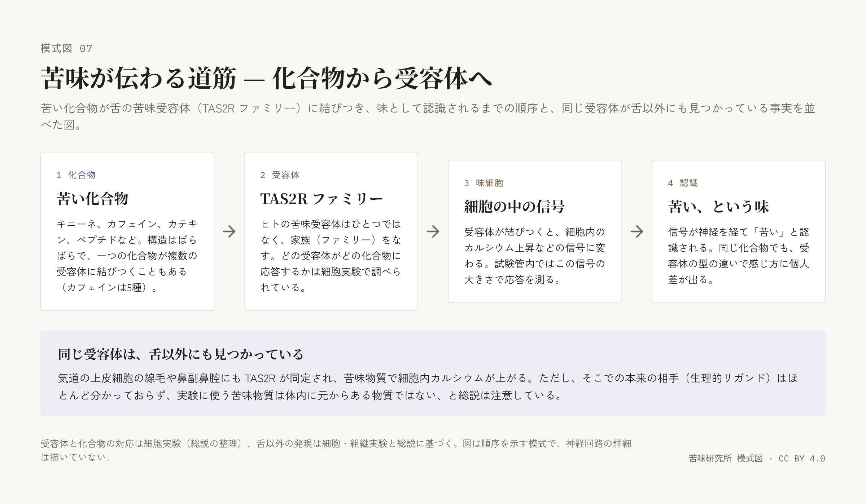This screenshot has height=504, width=866.
Task: Click the footnote starting 受容体と化合物の対応は細胞実験
Action: point(336,450)
